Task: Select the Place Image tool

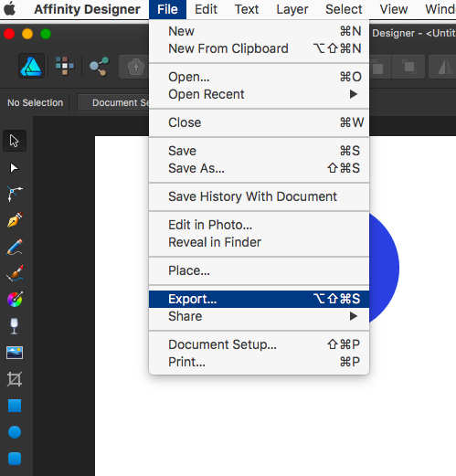Action: [15, 353]
